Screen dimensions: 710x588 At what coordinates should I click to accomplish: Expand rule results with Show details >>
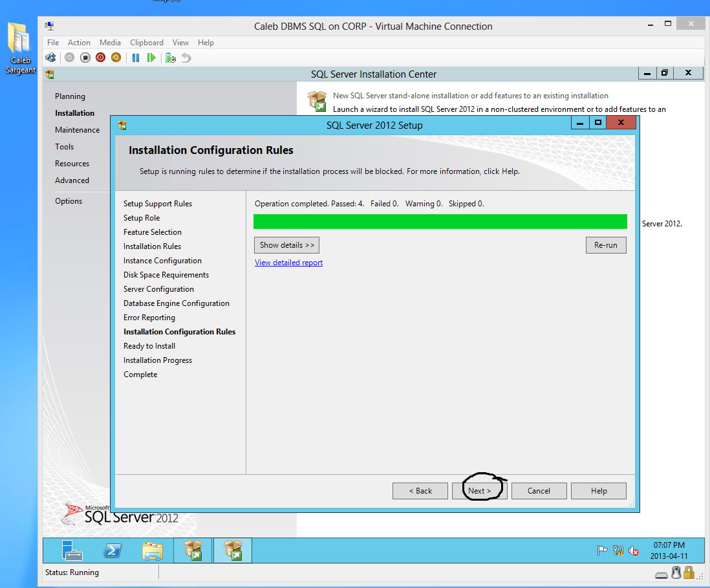(286, 245)
